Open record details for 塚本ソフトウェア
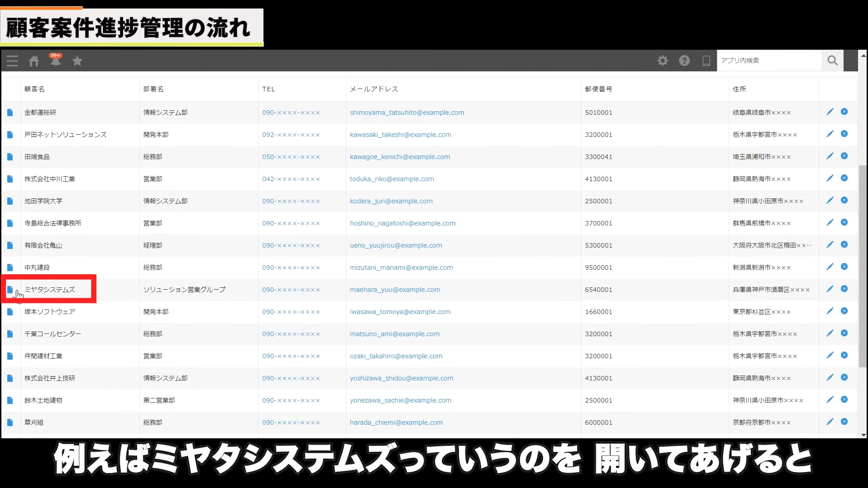868x488 pixels. click(10, 312)
